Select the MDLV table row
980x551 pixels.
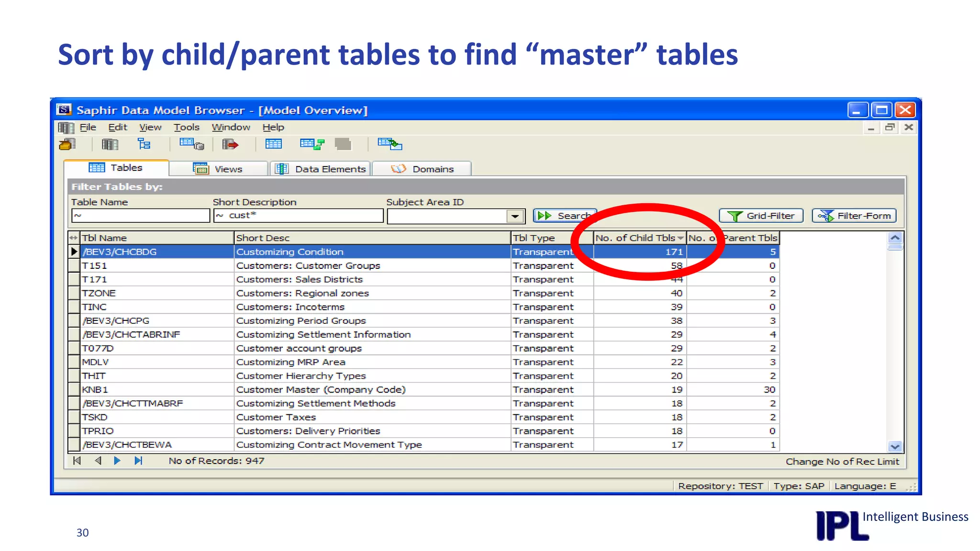[424, 362]
